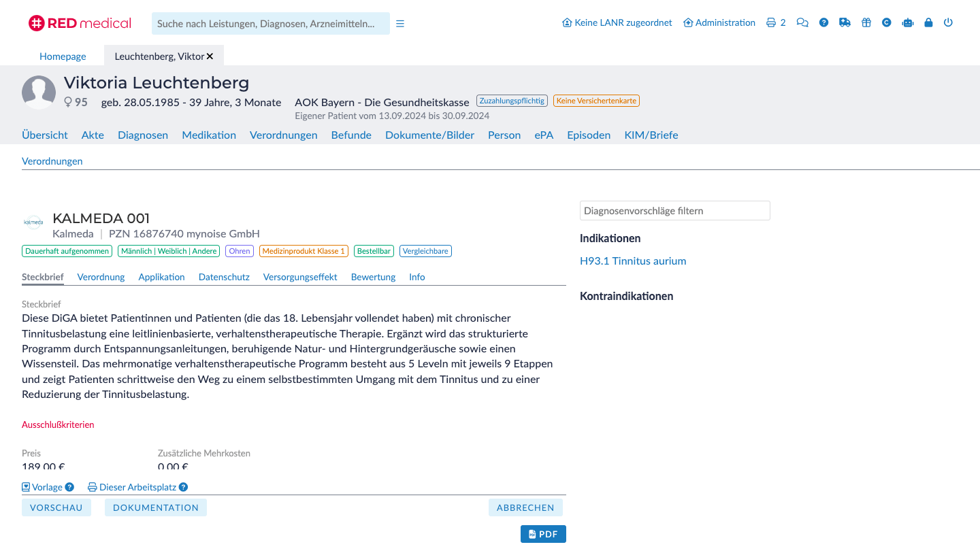Click the Ohren tag

(x=240, y=251)
